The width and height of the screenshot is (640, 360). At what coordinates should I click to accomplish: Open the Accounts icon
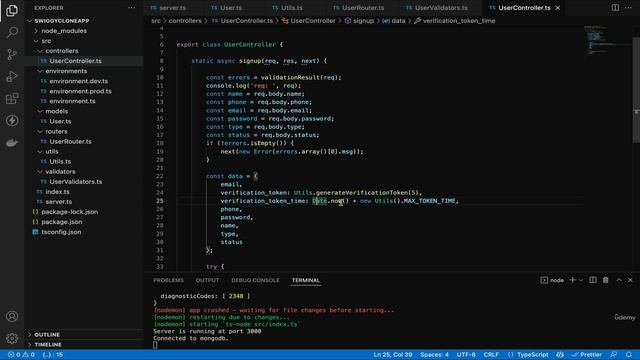[12, 316]
